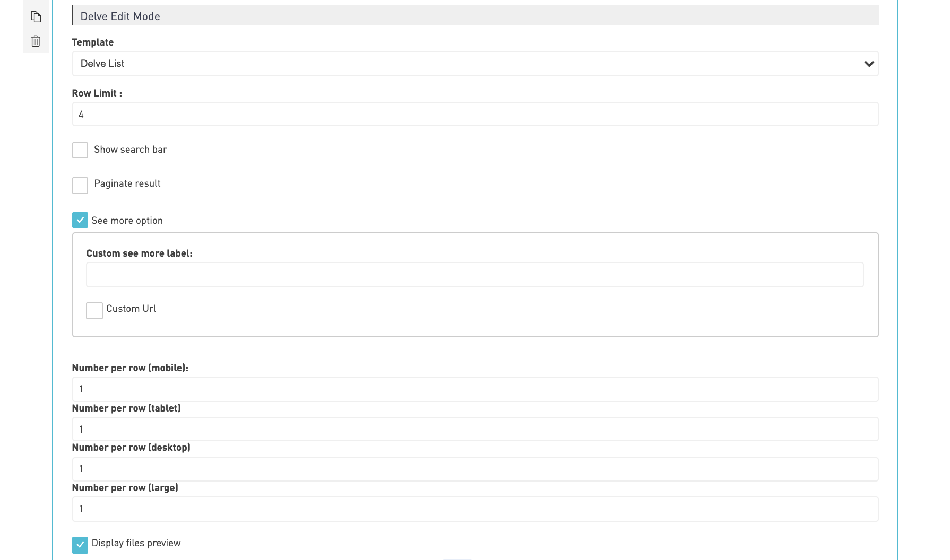Viewport: 950px width, 560px height.
Task: Click the trash delete icon
Action: (36, 41)
